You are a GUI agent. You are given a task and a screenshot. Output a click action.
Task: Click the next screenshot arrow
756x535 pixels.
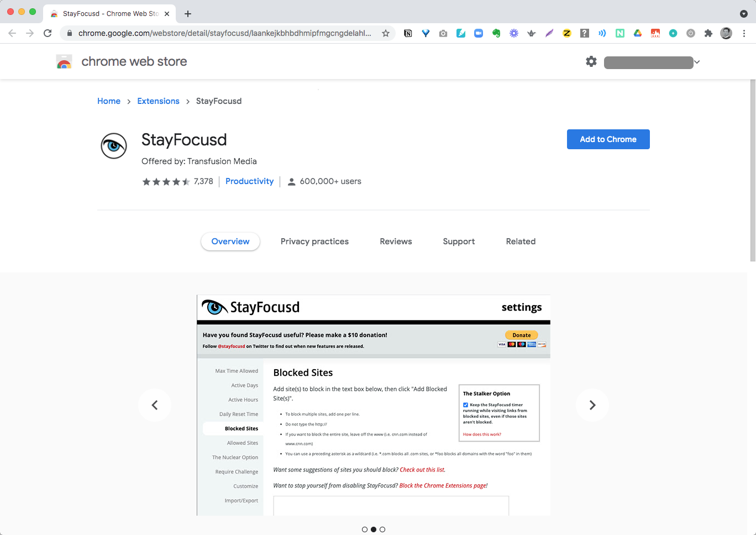coord(592,405)
